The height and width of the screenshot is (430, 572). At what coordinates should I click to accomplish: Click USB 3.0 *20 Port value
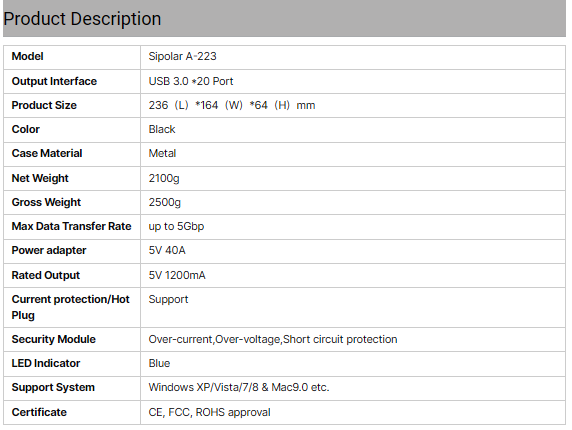191,81
